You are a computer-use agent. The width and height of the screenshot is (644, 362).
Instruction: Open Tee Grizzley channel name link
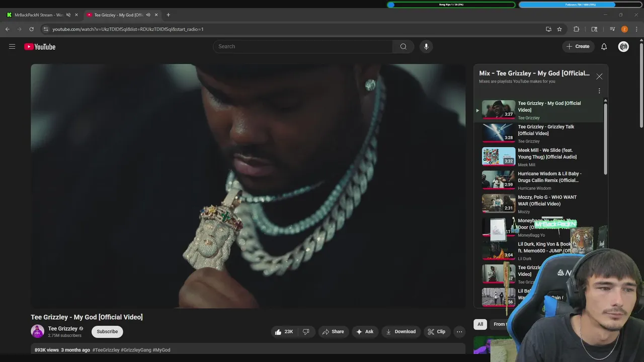(62, 328)
